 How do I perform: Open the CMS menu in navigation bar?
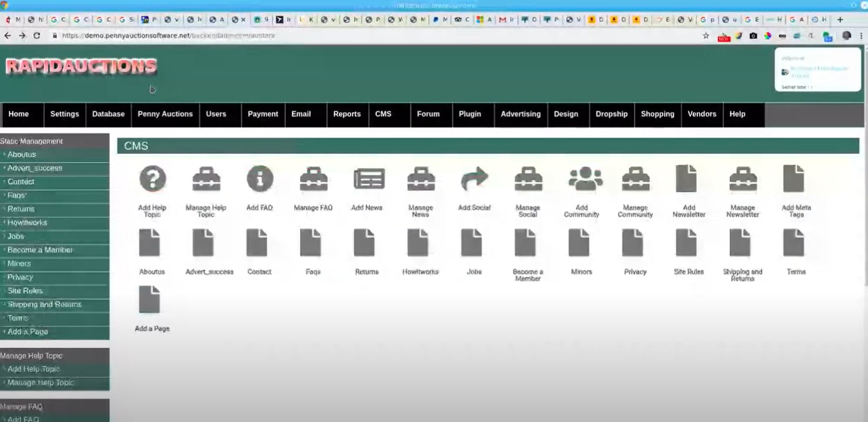coord(383,115)
